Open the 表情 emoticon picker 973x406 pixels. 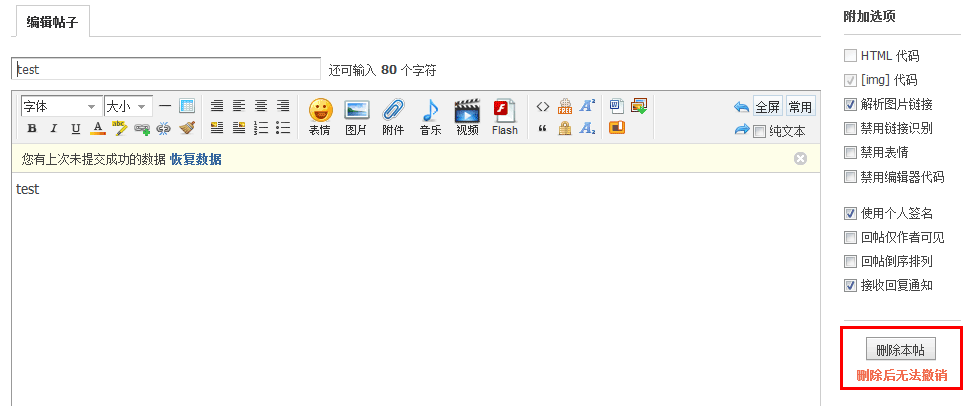(x=320, y=116)
